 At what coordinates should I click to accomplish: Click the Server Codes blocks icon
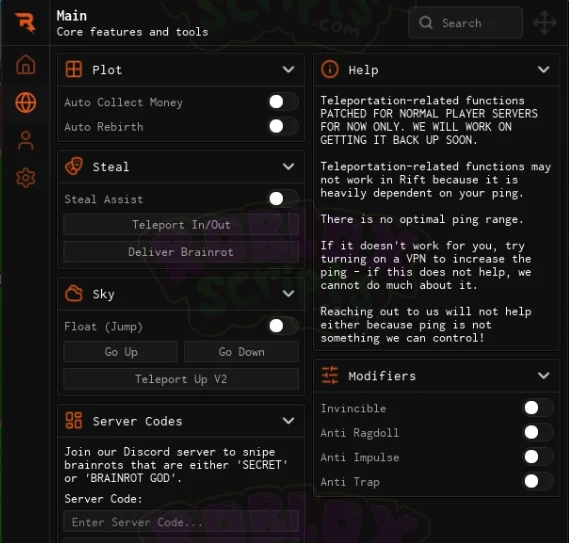[x=74, y=420]
